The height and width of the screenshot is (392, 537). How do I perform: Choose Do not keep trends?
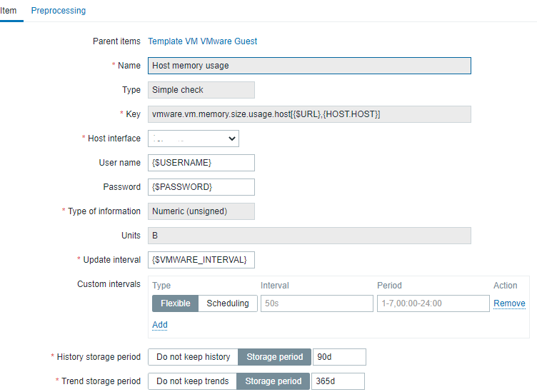tap(192, 381)
